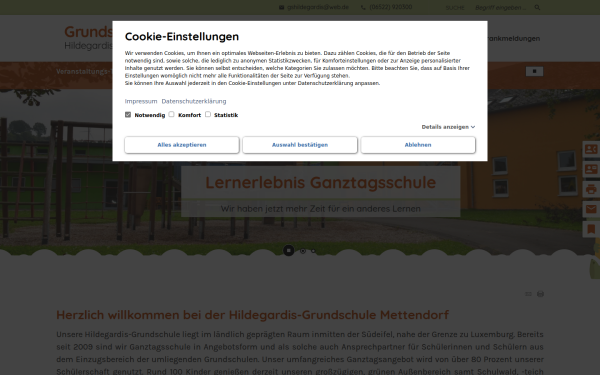Click the search magnifier icon
The image size is (600, 375).
click(x=537, y=7)
